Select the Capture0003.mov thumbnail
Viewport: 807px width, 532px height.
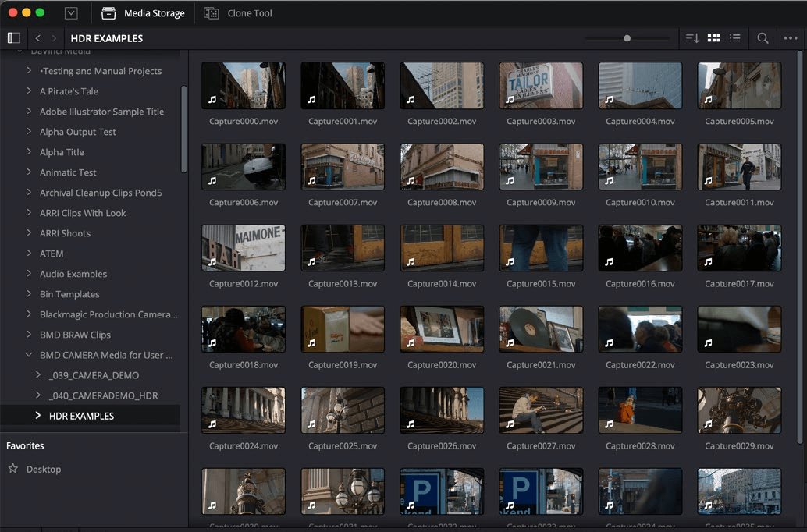coord(541,85)
